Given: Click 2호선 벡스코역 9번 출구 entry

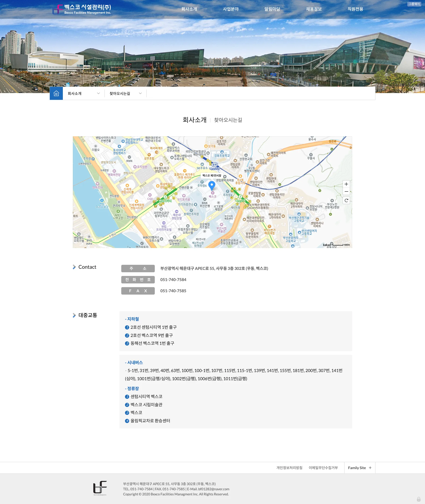Looking at the screenshot, I should coord(152,336).
